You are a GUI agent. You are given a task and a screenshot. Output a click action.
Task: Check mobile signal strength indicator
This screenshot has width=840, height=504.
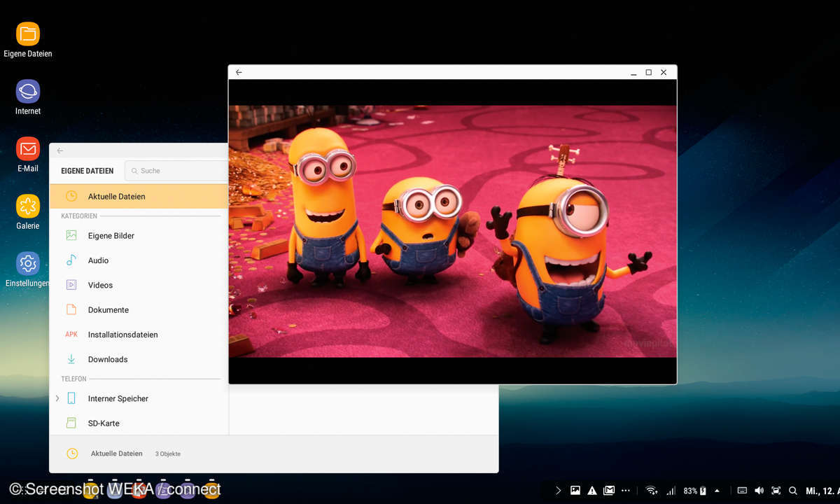(x=671, y=491)
